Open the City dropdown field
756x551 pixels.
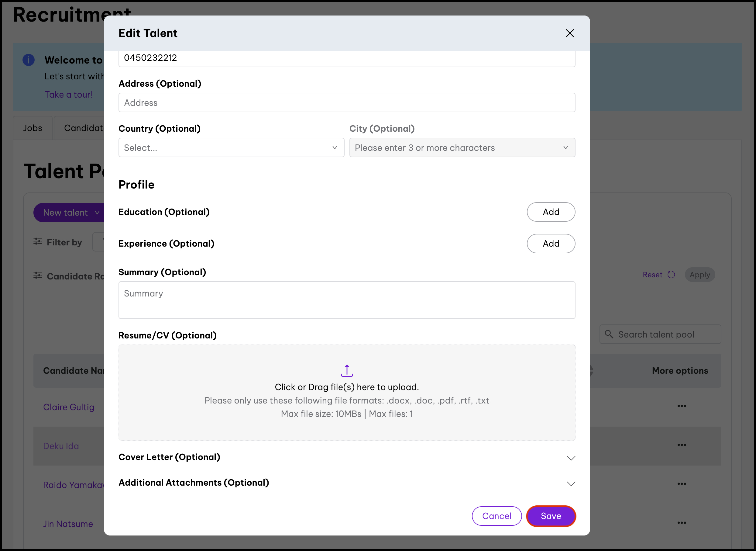[462, 147]
